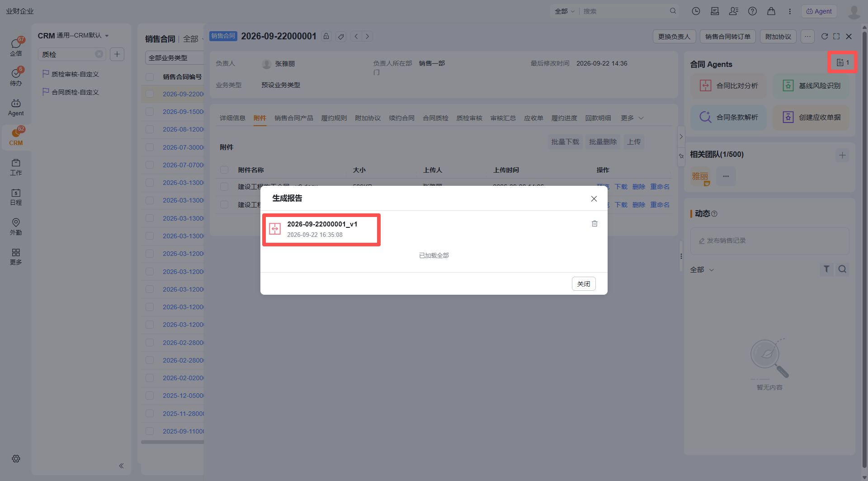Check the select-all checkbox in 附件 table header

pos(224,170)
